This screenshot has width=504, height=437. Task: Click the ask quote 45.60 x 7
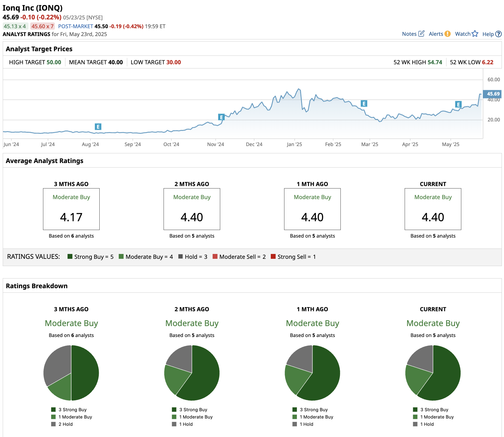(x=43, y=26)
